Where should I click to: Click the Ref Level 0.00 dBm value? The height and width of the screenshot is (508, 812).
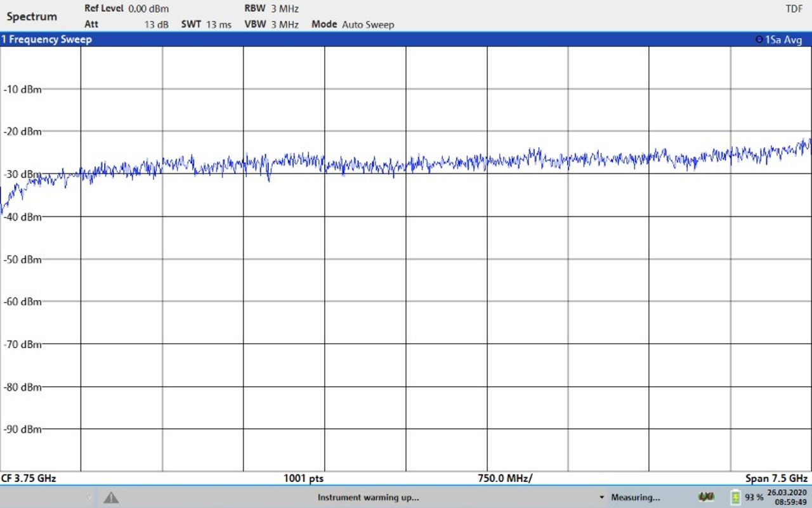(x=148, y=9)
